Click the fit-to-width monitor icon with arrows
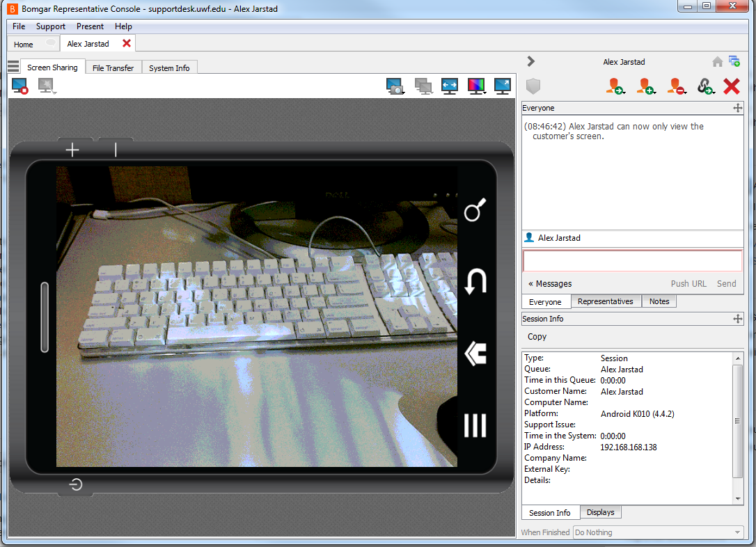 (x=450, y=86)
